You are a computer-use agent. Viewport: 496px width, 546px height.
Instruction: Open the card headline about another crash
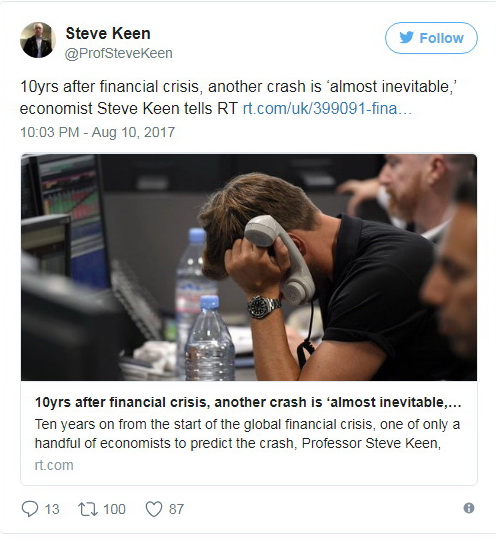coord(248,402)
